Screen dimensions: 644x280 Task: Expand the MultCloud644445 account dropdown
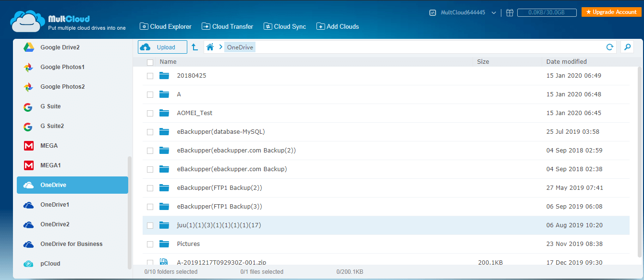tap(494, 13)
